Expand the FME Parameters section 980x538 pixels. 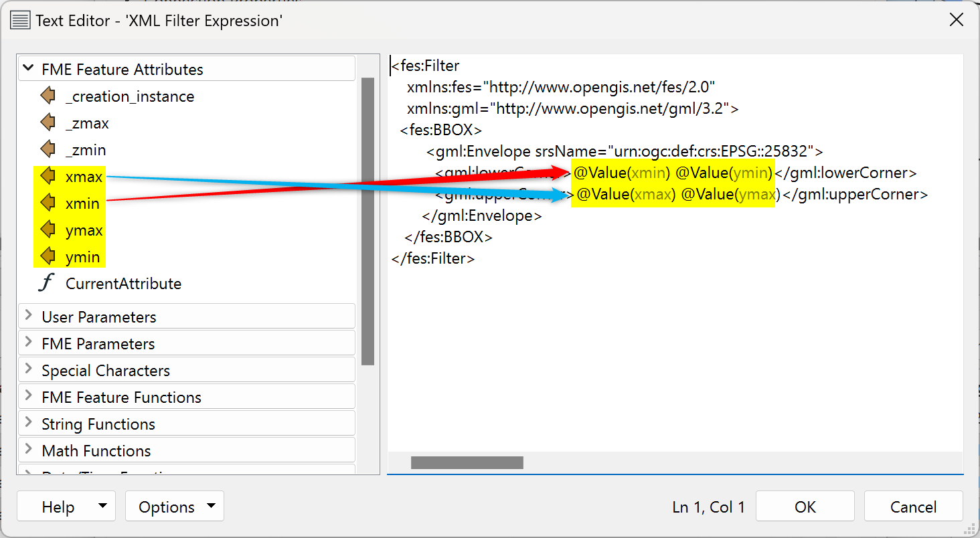pyautogui.click(x=28, y=343)
